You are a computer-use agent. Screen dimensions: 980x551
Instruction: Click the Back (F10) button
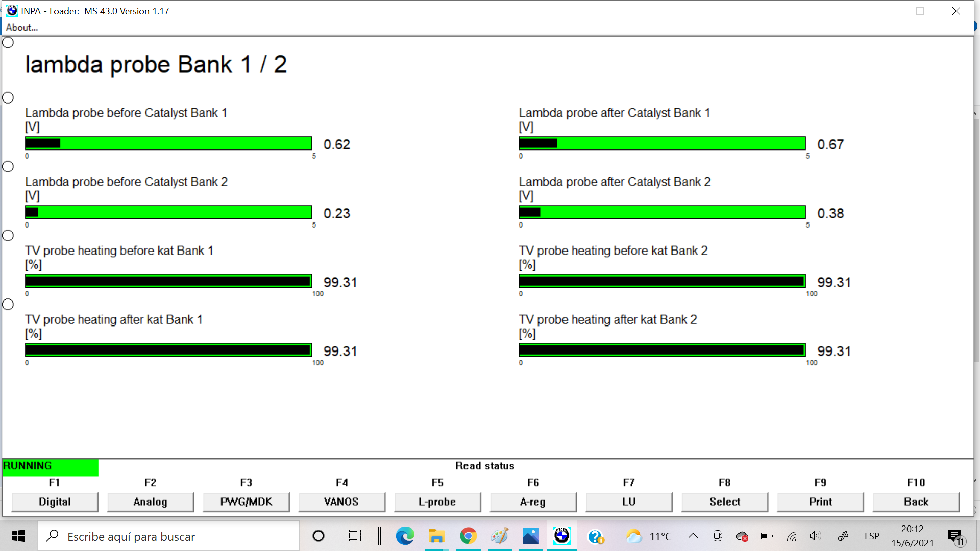click(x=917, y=501)
